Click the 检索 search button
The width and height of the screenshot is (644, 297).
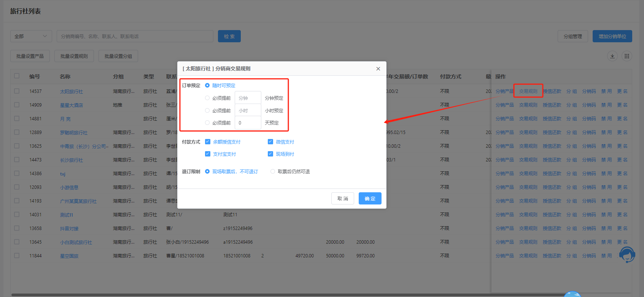tap(229, 36)
